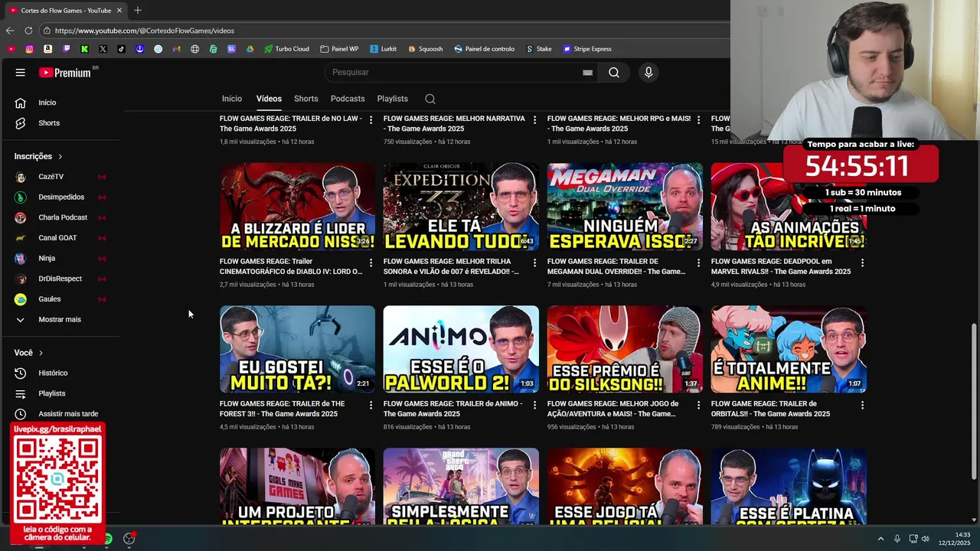Open options menu for MEGAMAN DUAL OVERRIDE video

(x=698, y=262)
